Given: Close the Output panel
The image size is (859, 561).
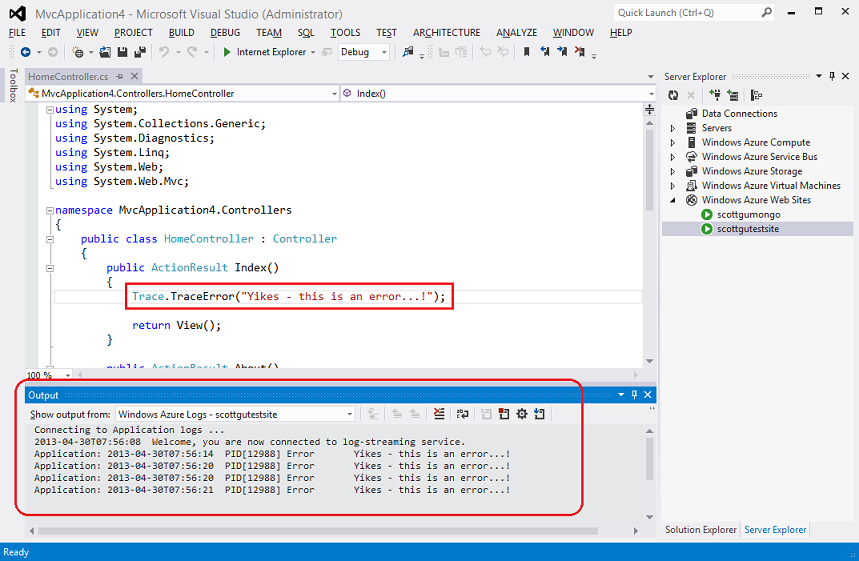Looking at the screenshot, I should 648,395.
